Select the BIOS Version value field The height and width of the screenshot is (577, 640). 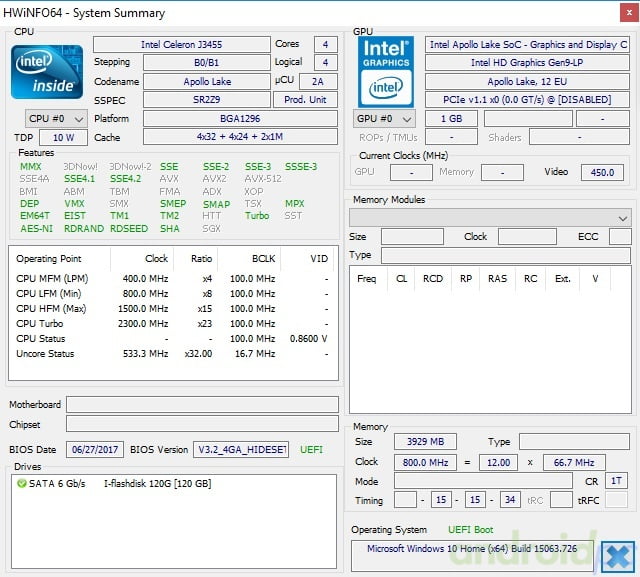coord(240,450)
